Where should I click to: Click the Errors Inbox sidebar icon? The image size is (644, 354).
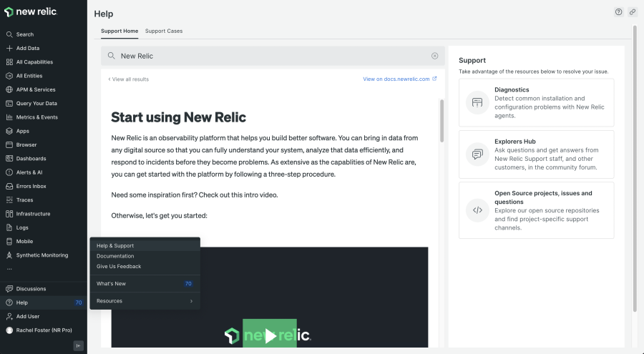point(9,186)
